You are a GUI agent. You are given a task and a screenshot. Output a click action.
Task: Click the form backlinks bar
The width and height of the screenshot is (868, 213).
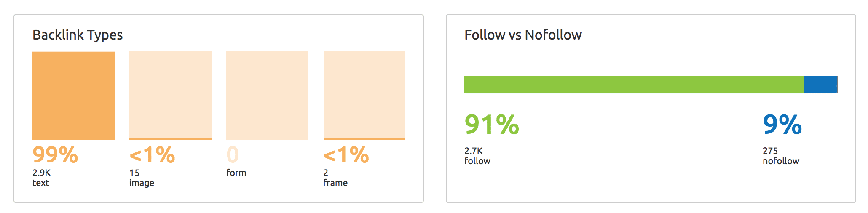(x=267, y=96)
